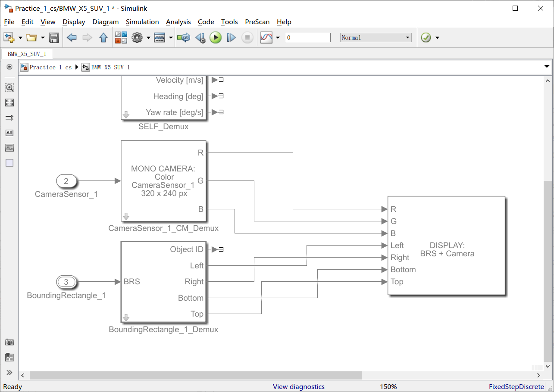
Task: Open Model Configuration Parameters gear
Action: [x=137, y=38]
